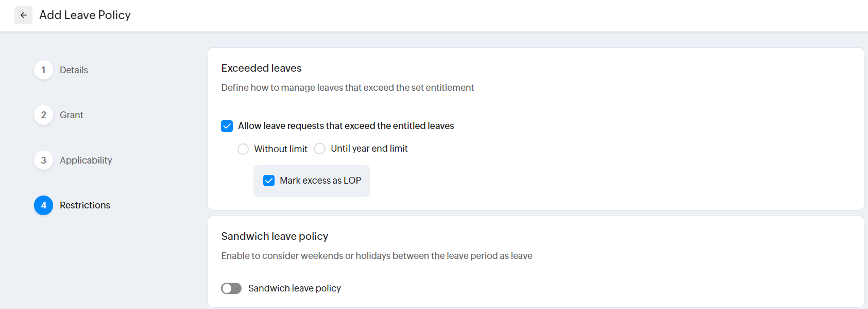
Task: Click the Mark excess as LOP label
Action: (x=320, y=181)
